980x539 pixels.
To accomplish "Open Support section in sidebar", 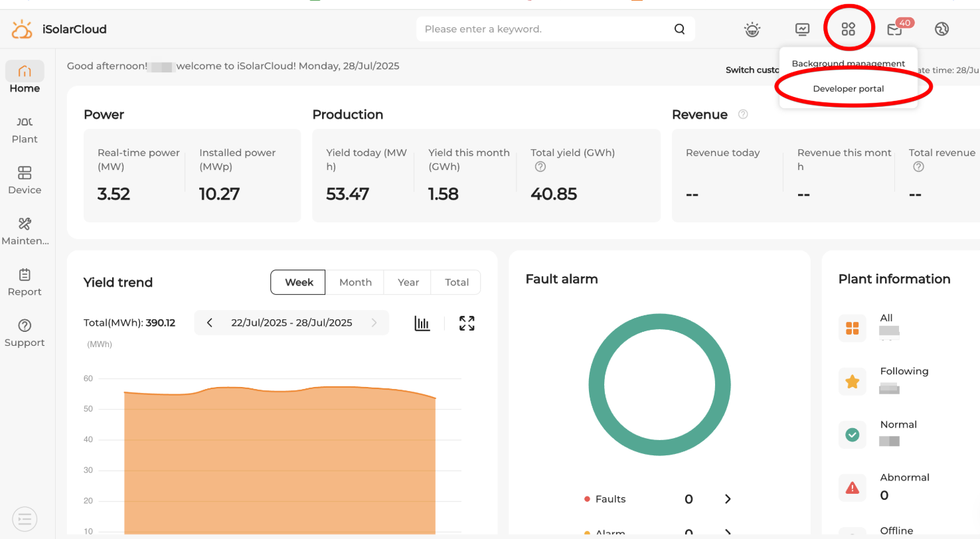I will click(25, 333).
